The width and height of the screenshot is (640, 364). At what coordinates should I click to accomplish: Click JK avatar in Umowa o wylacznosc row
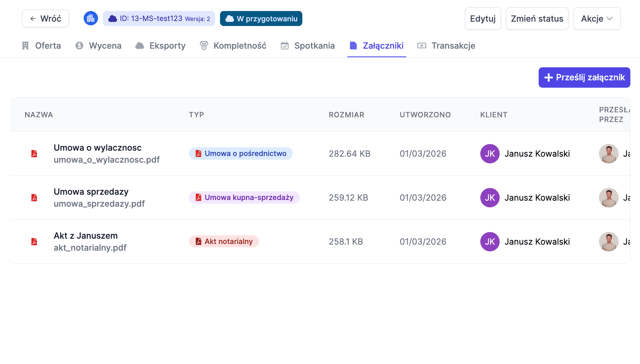pos(490,154)
